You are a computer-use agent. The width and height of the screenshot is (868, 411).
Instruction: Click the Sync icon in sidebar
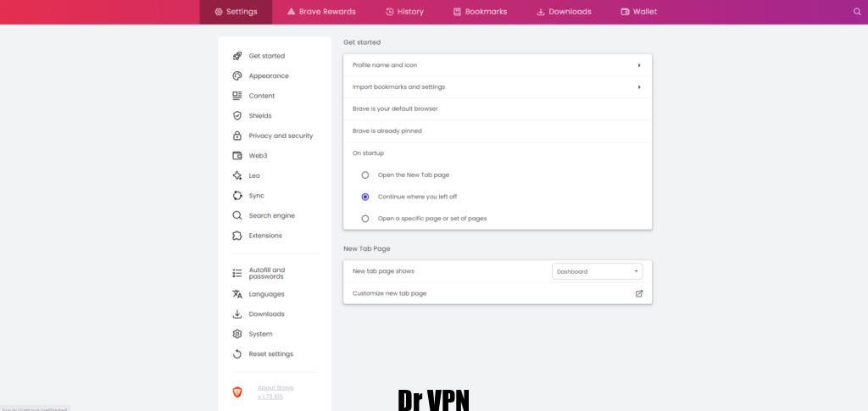(x=237, y=196)
